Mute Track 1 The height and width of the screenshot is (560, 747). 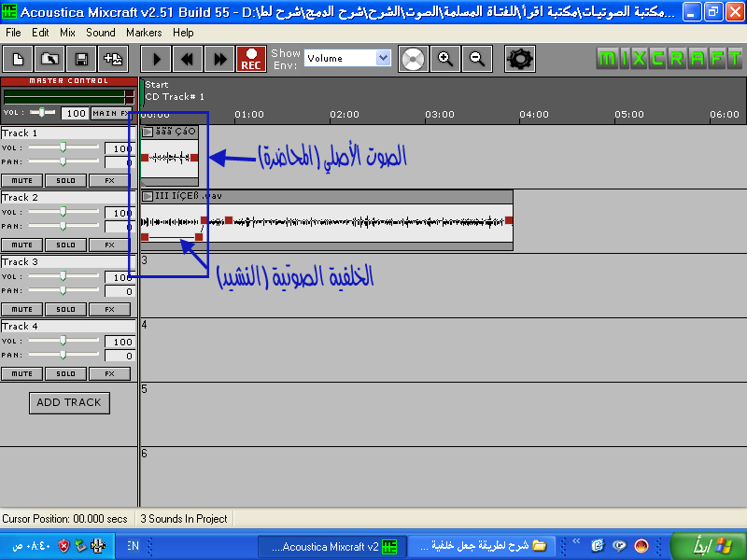point(21,180)
